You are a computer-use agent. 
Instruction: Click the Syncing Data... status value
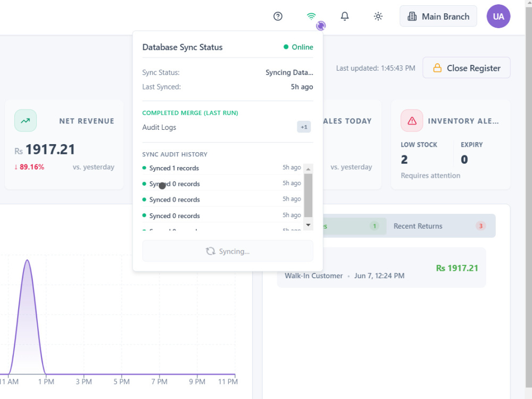pos(289,72)
